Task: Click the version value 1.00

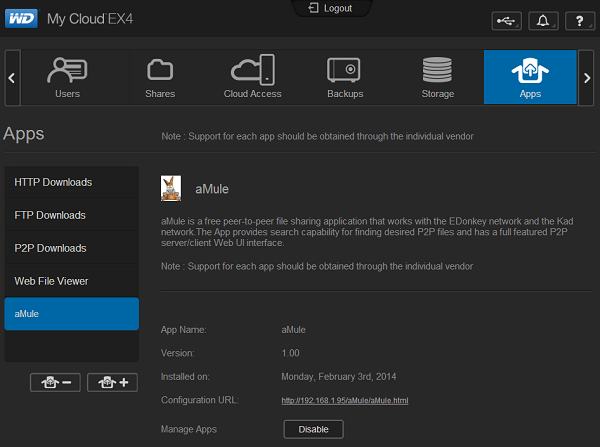Action: (290, 353)
